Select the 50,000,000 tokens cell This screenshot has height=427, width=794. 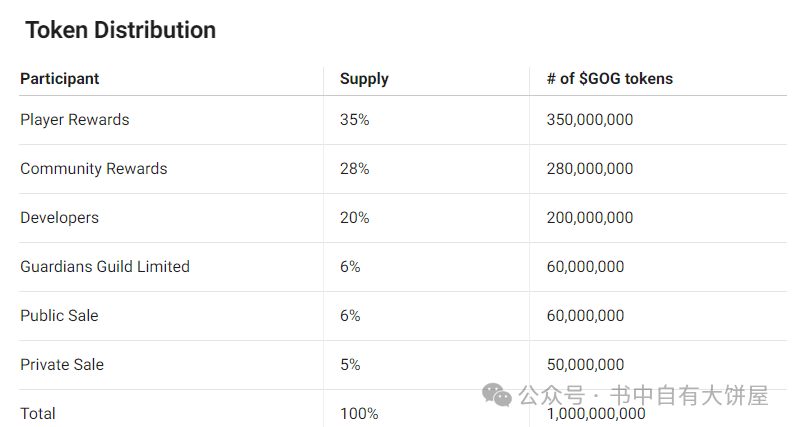(x=585, y=365)
